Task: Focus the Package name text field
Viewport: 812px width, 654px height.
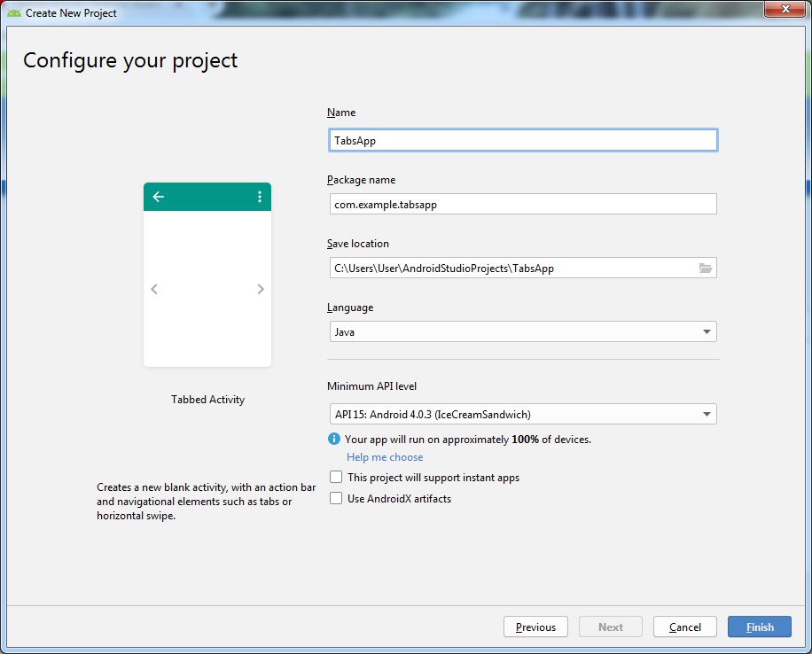Action: [x=521, y=205]
